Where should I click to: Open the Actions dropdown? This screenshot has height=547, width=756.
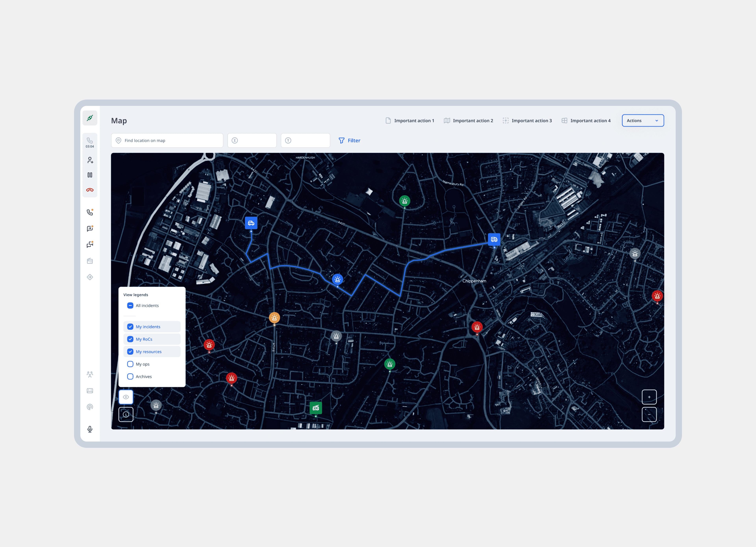642,121
